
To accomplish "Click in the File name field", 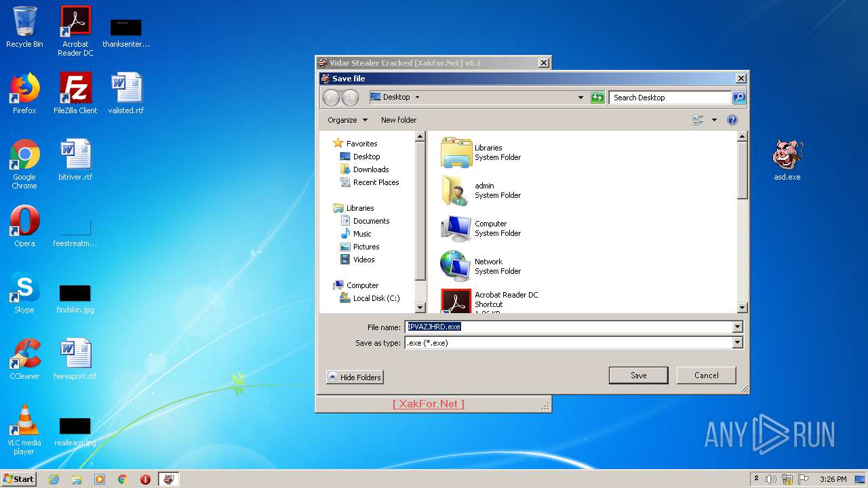I will [x=568, y=327].
